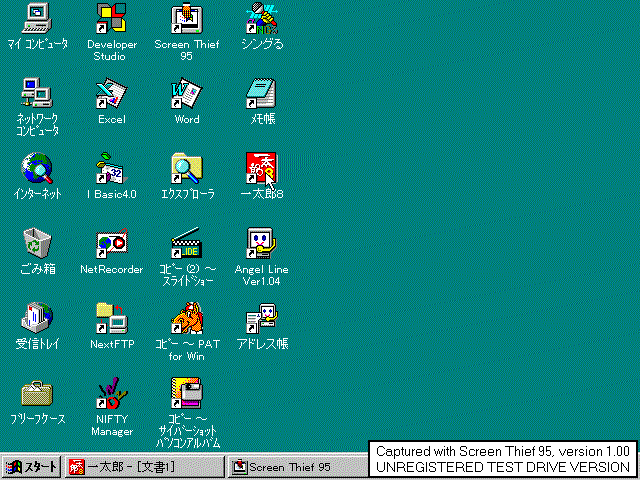Select the ごみ箱 recycle bin icon
This screenshot has height=480, width=640.
[37, 243]
